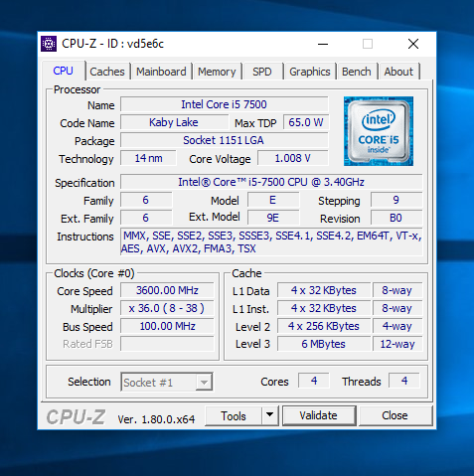Click the Name field Intel Core i5 7500

point(225,104)
